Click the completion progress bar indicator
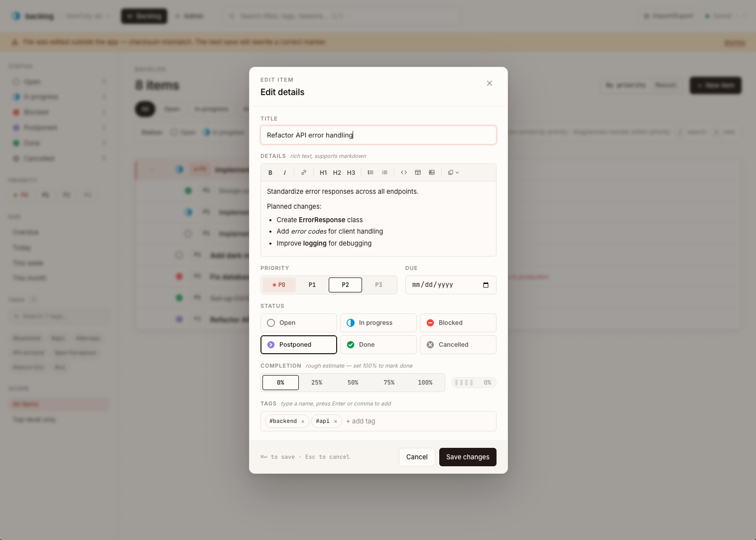 click(474, 383)
